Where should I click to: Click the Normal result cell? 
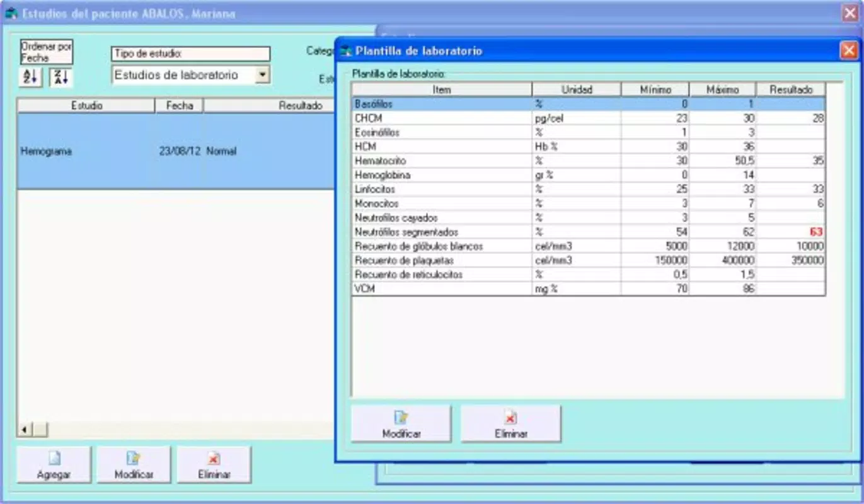point(270,151)
